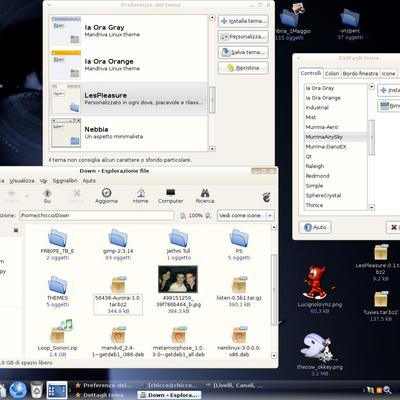The image size is (400, 400).
Task: Switch to Controlli tab
Action: tap(311, 73)
